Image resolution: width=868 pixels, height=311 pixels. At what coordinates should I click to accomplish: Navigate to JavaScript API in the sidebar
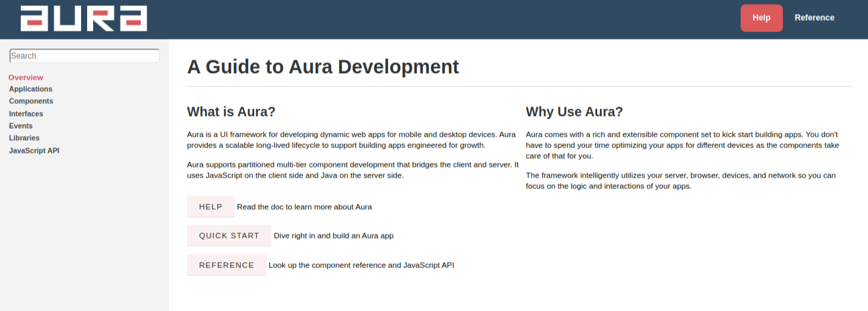pos(34,151)
